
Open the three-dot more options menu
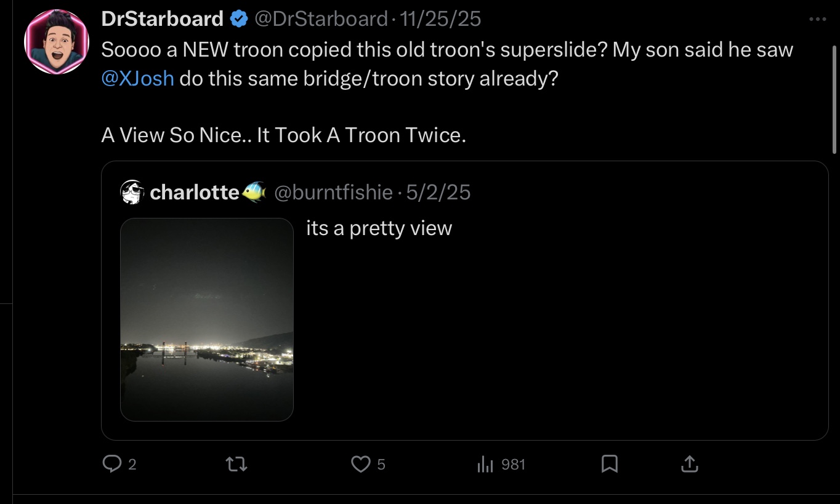pyautogui.click(x=817, y=20)
